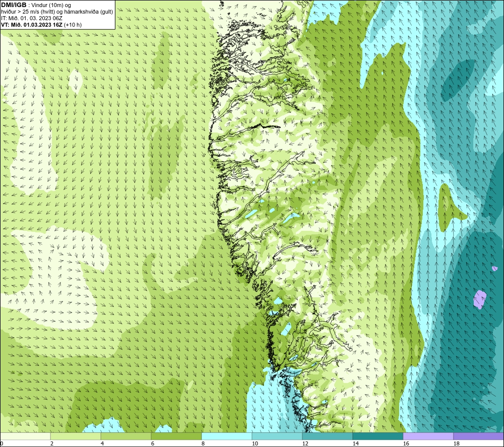Click the large purple wind patch on the map
Screen dimensions: 504x447
[x=480, y=299]
